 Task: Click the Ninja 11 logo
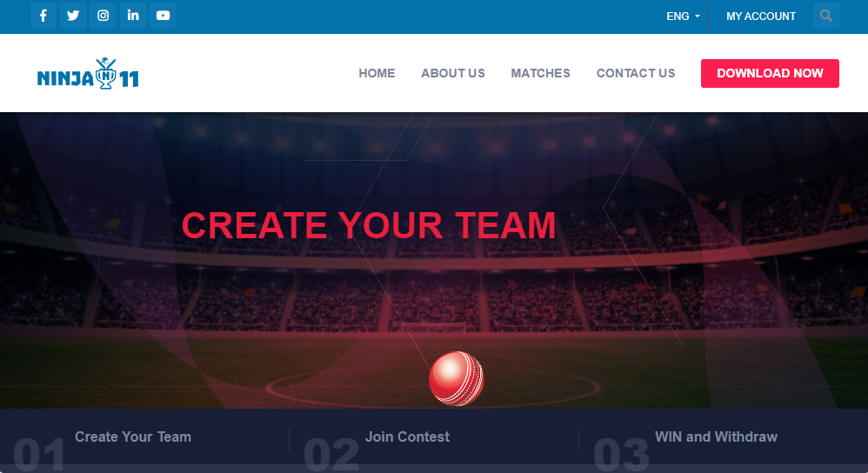coord(88,74)
